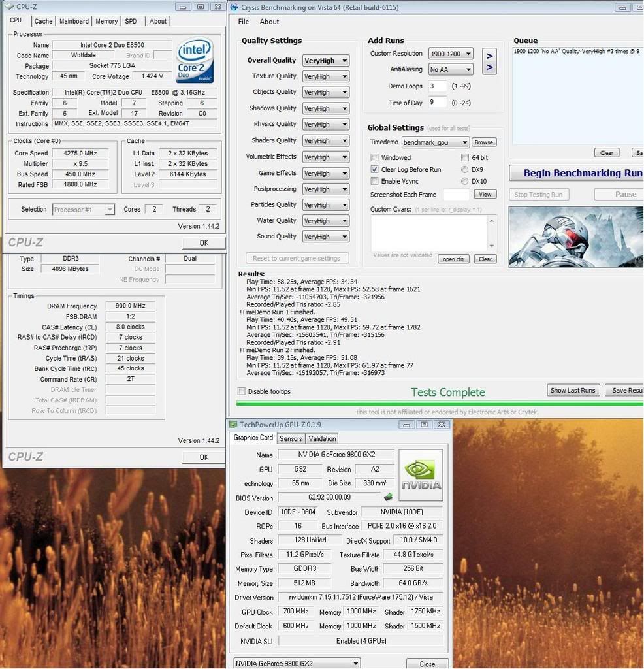Switch to the Memory tab in CPU-Z
The height and width of the screenshot is (669, 644).
pyautogui.click(x=106, y=21)
